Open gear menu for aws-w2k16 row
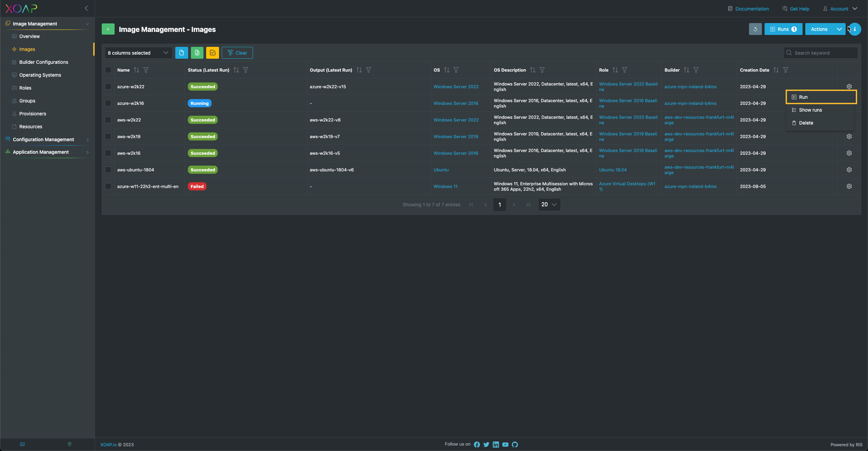This screenshot has height=451, width=868. 849,153
